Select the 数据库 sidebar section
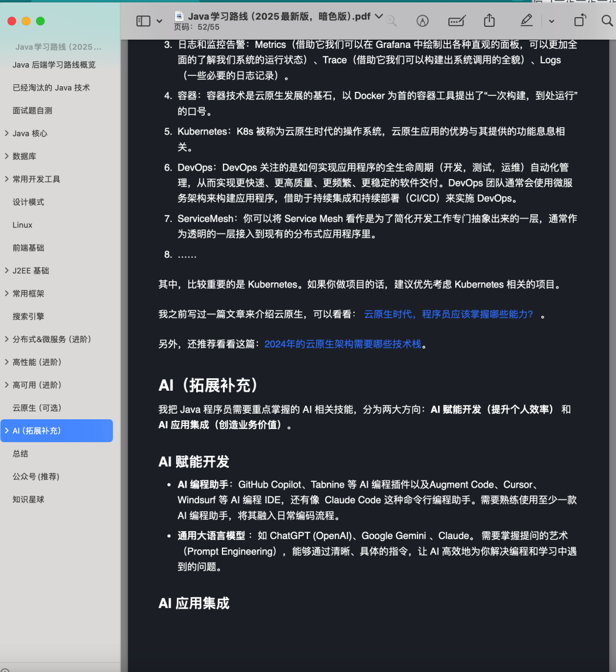The image size is (616, 672). [x=25, y=156]
